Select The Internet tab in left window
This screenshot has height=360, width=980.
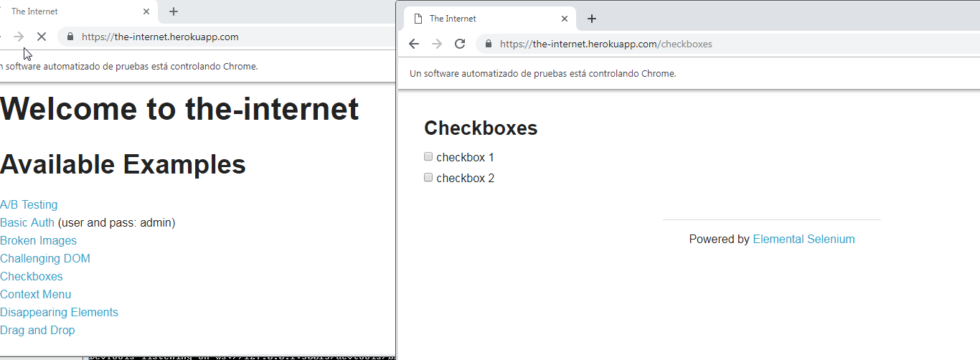(x=65, y=11)
